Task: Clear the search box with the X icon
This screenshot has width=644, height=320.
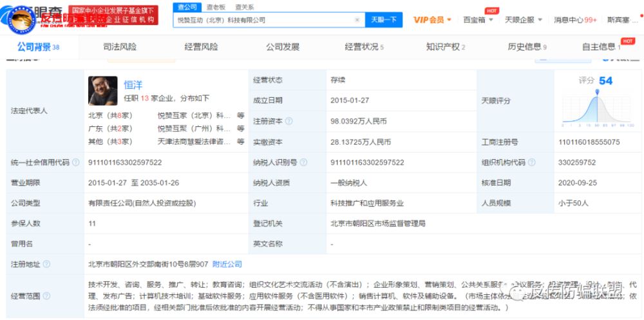Action: tap(357, 20)
